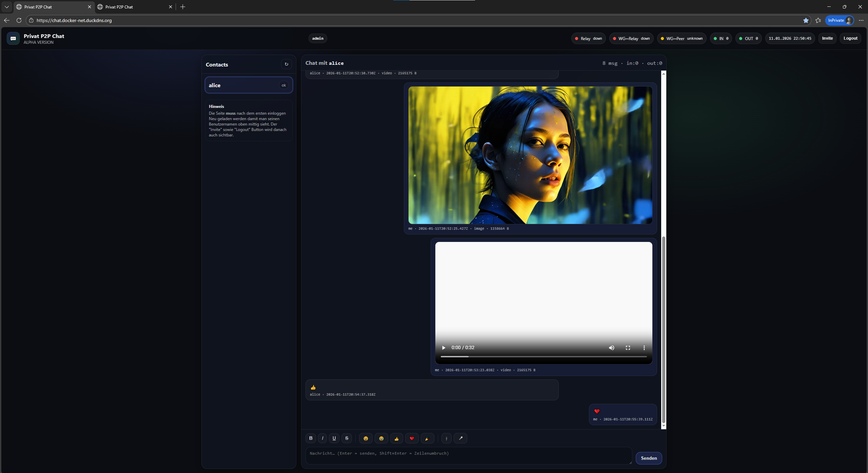The image size is (868, 473).
Task: Toggle strikethrough formatting button
Action: click(x=347, y=438)
